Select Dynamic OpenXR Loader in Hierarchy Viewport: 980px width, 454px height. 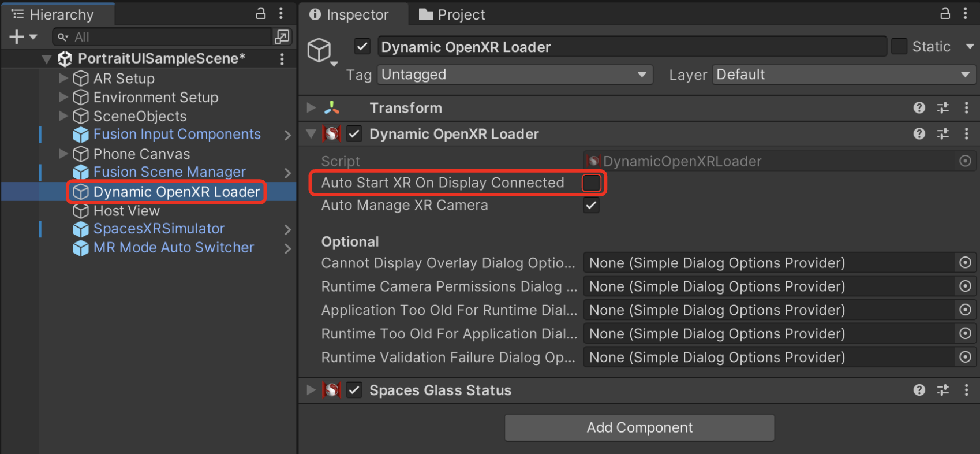[177, 192]
